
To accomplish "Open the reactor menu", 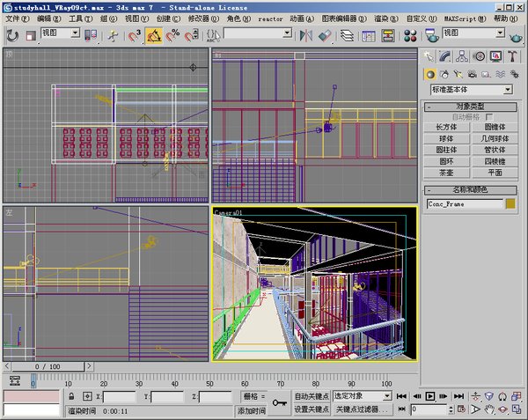I will [x=270, y=19].
